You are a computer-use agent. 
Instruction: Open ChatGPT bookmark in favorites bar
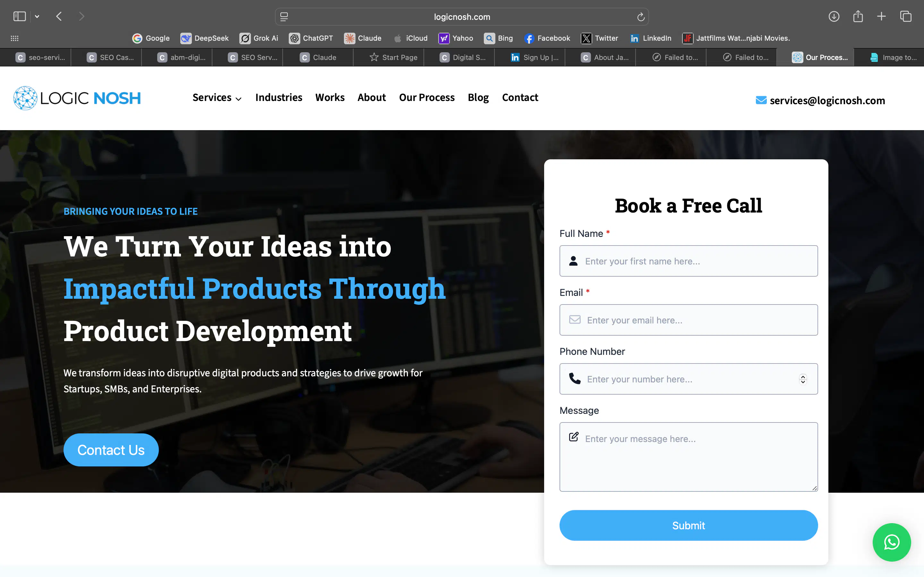[x=311, y=38]
